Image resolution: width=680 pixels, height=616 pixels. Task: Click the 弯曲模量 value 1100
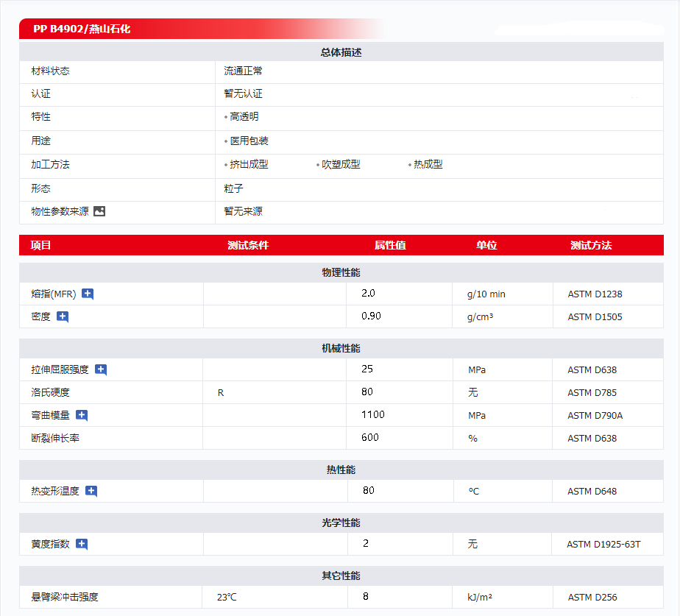pos(373,414)
